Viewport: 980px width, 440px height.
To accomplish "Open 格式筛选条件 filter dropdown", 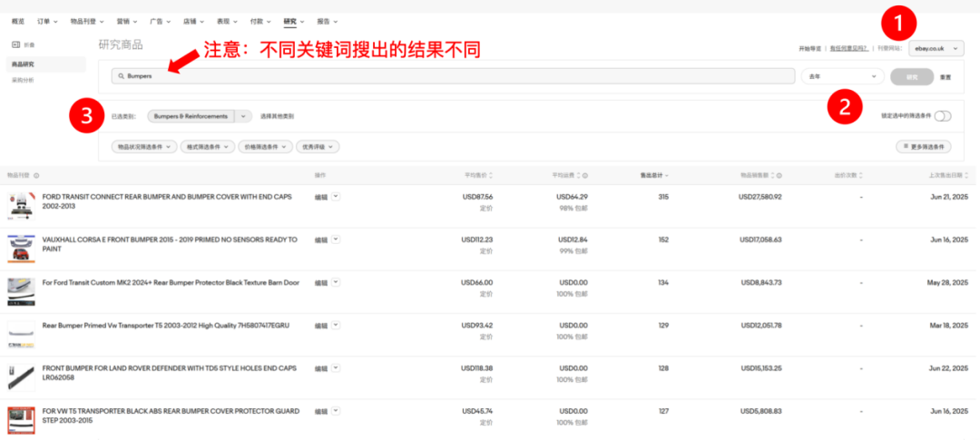I will 208,147.
